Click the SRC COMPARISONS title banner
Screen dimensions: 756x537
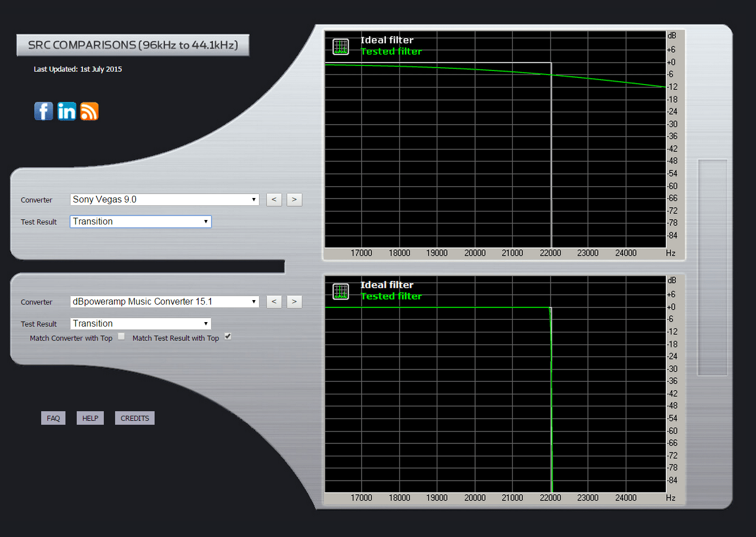tap(133, 45)
